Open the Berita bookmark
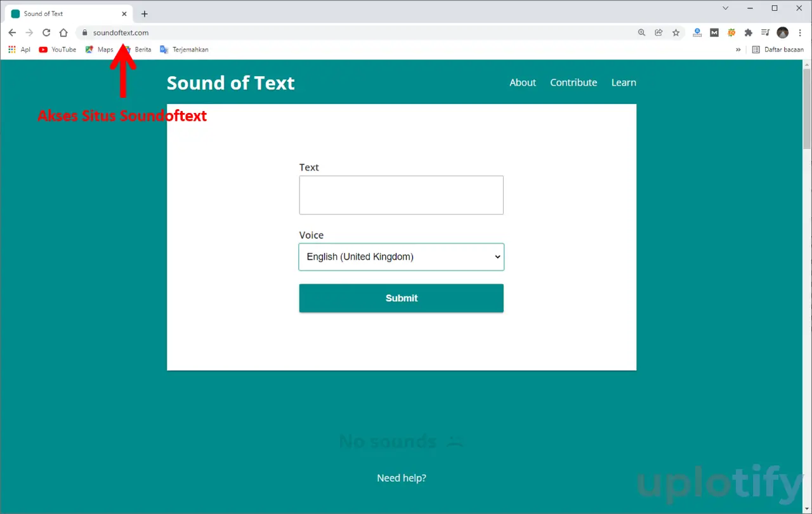Screen dimensions: 812x514 tap(138, 49)
